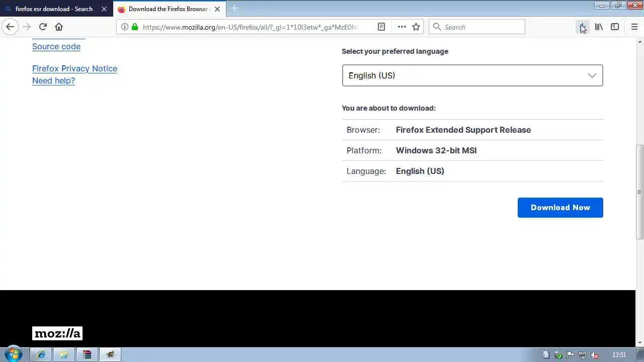The height and width of the screenshot is (362, 644).
Task: Launch Internet Explorer from taskbar
Action: tap(41, 354)
